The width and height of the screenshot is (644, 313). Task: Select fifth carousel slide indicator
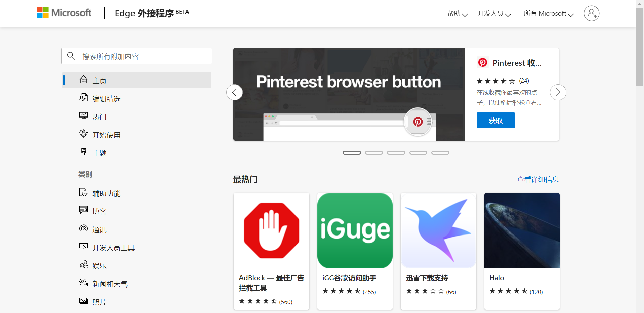pyautogui.click(x=440, y=153)
